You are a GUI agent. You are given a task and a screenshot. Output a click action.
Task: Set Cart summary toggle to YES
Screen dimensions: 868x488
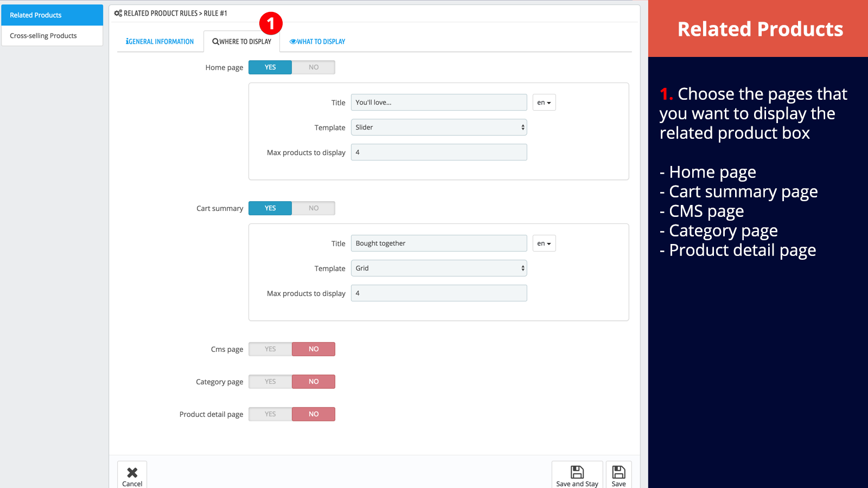[270, 208]
